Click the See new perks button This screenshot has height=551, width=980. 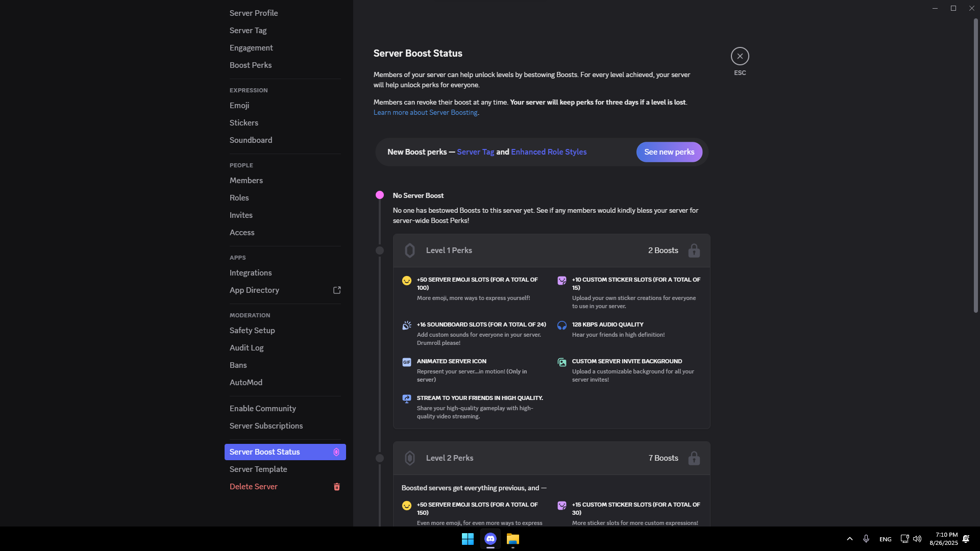(x=669, y=152)
